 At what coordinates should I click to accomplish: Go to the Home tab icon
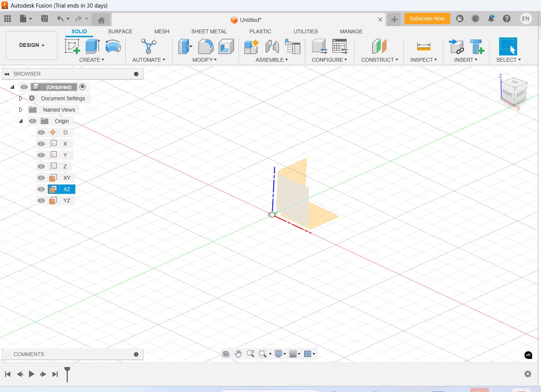(x=101, y=20)
